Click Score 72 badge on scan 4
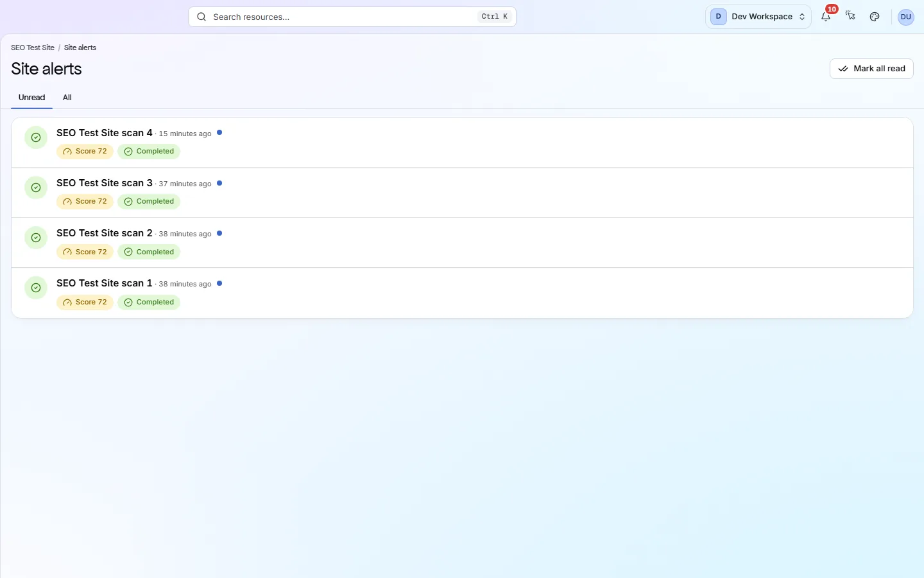924x578 pixels. point(85,152)
